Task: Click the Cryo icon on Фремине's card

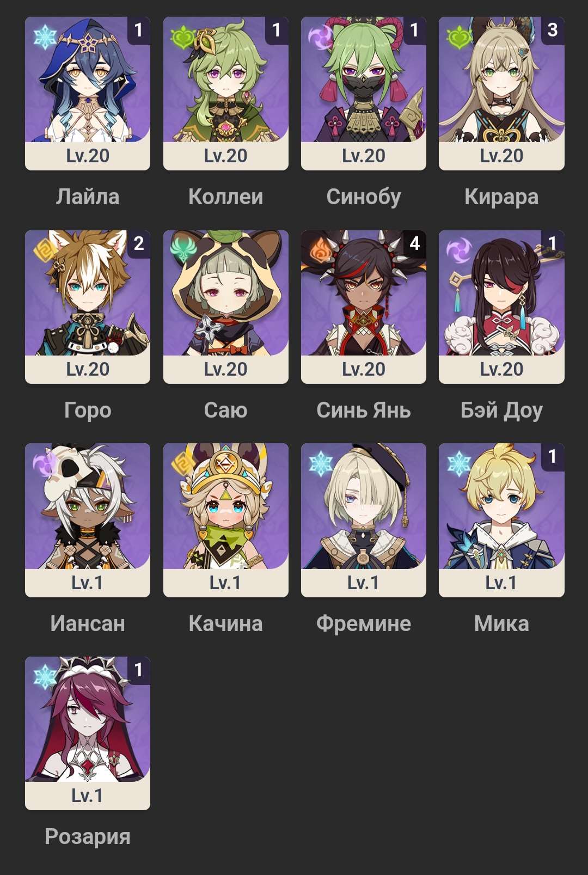Action: [320, 464]
